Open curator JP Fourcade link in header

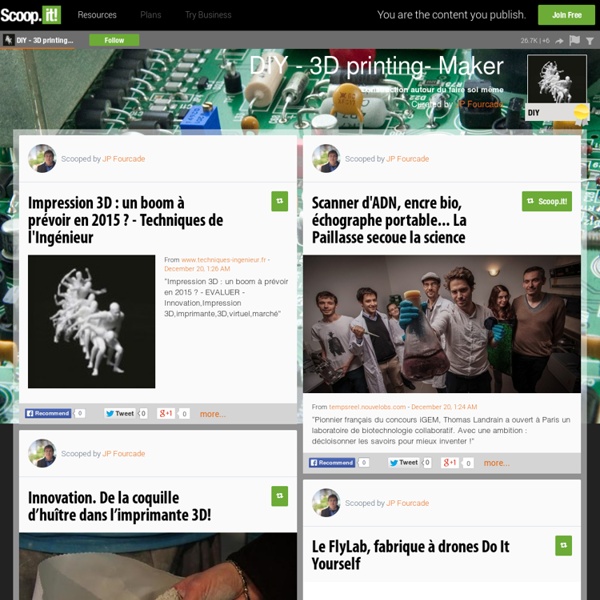coord(480,104)
